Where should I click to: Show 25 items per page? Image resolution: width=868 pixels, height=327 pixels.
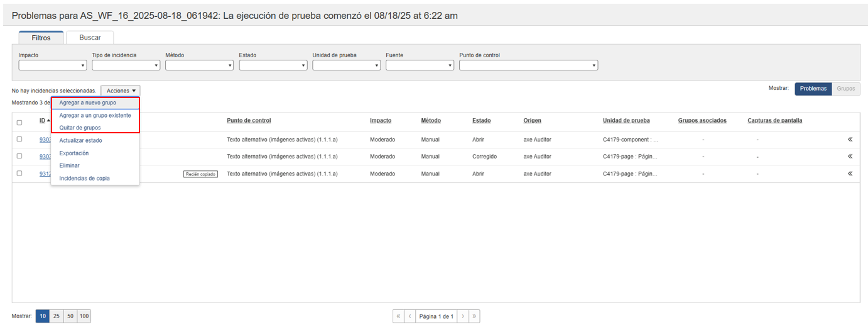pyautogui.click(x=57, y=316)
